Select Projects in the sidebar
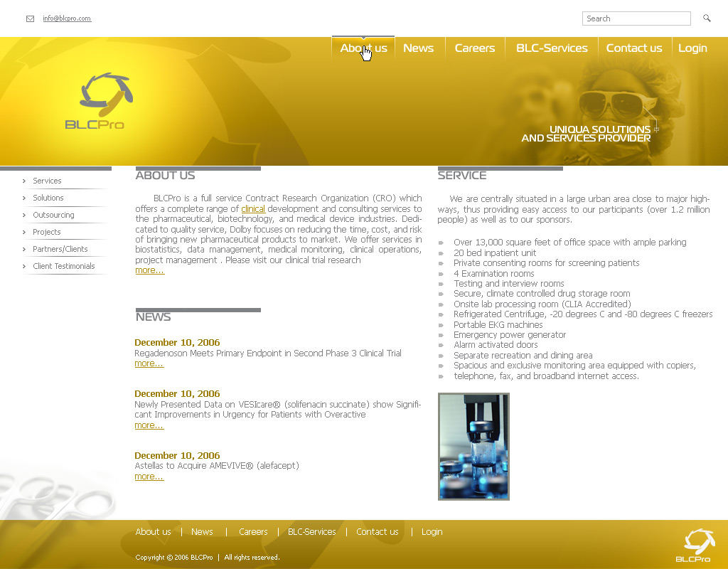 coord(46,232)
